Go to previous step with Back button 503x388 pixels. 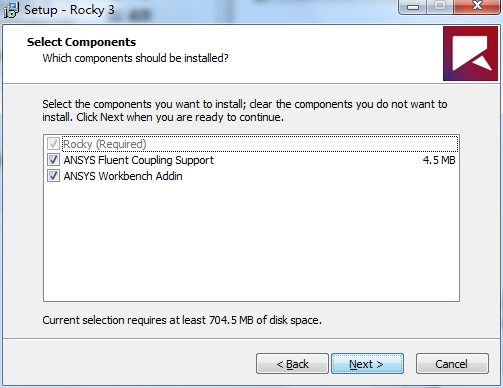tap(292, 364)
